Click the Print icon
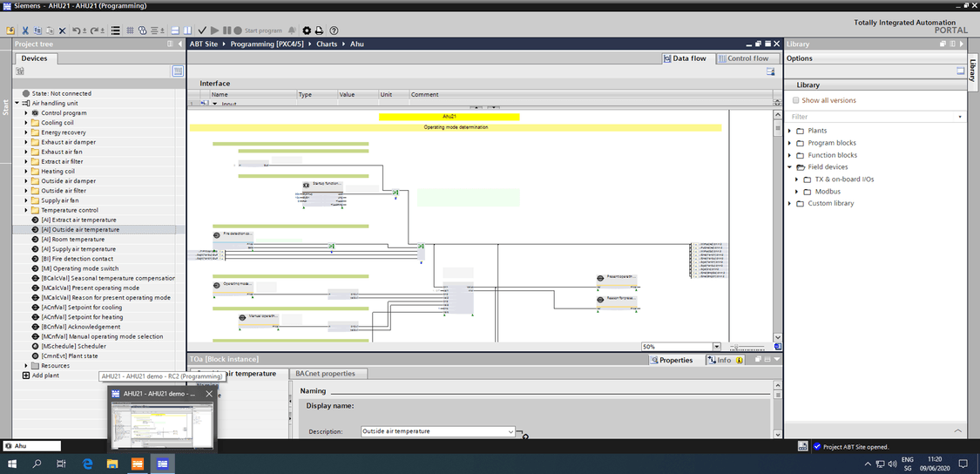Screen dimensions: 980x474 pos(320,30)
